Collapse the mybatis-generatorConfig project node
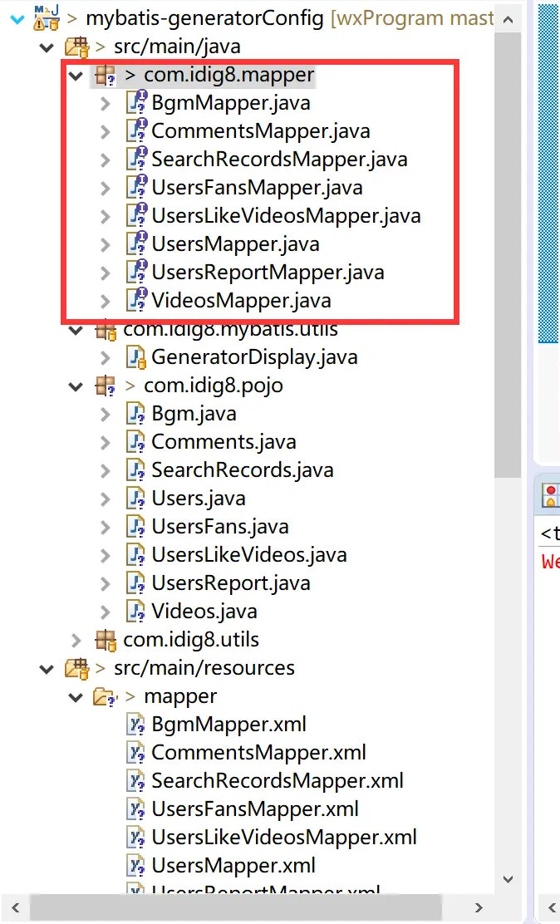Screen dimensions: 560x924 [x=17, y=19]
